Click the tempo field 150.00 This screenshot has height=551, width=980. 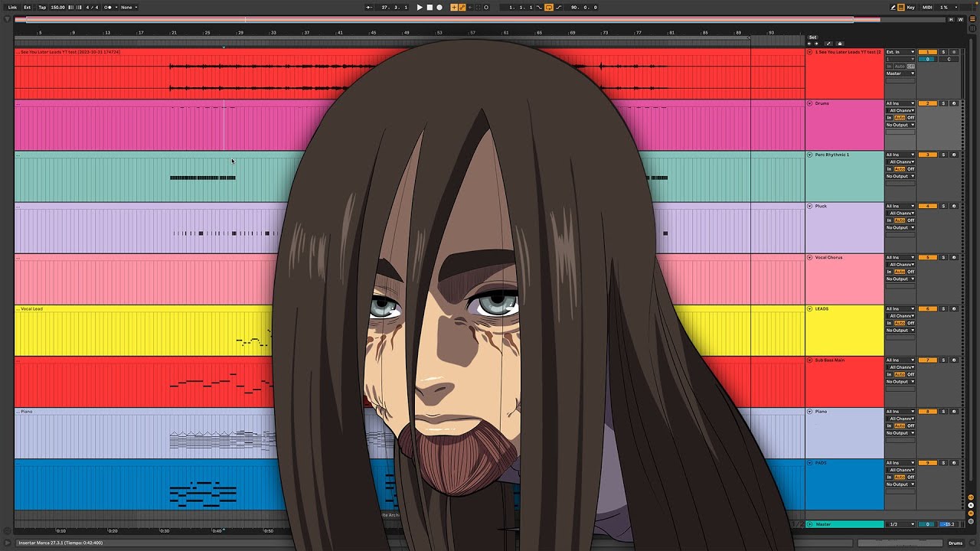(x=57, y=7)
